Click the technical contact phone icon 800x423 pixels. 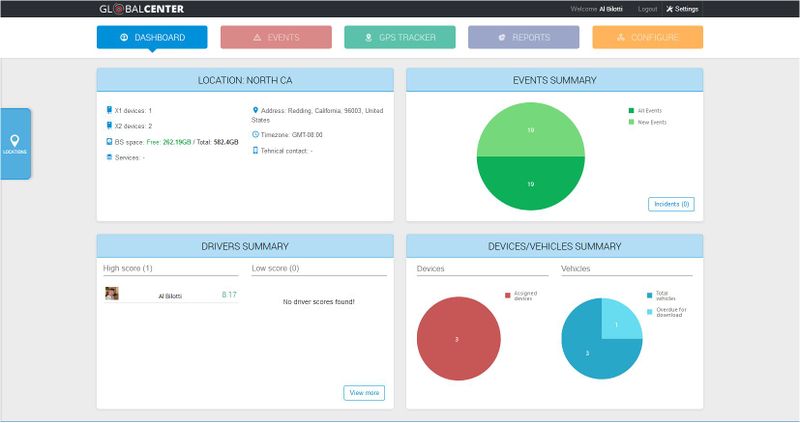point(256,150)
